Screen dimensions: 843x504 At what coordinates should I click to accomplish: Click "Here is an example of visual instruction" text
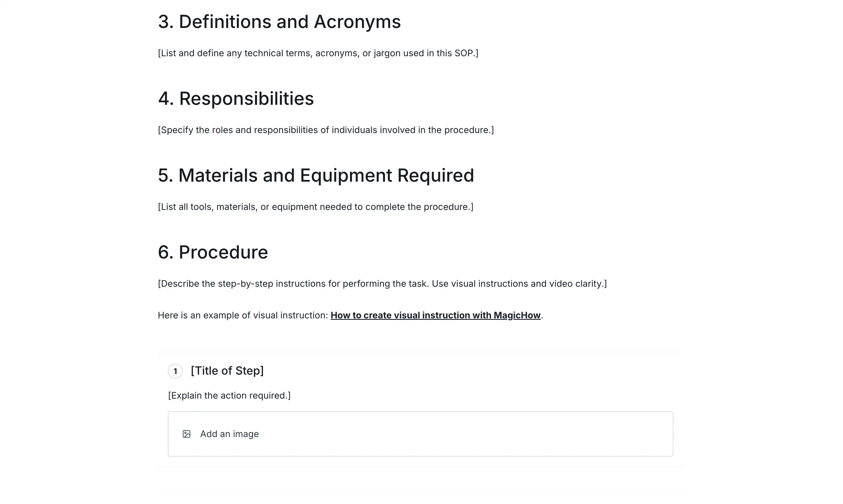(x=243, y=316)
